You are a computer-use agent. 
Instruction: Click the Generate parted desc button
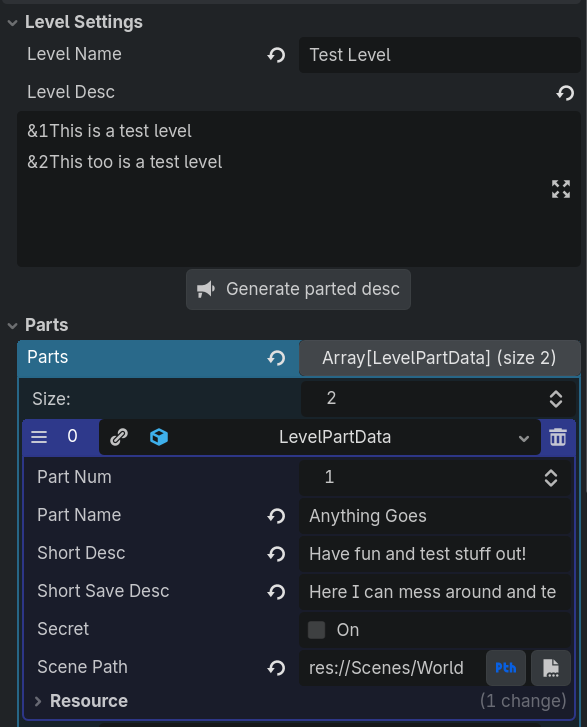pyautogui.click(x=298, y=289)
